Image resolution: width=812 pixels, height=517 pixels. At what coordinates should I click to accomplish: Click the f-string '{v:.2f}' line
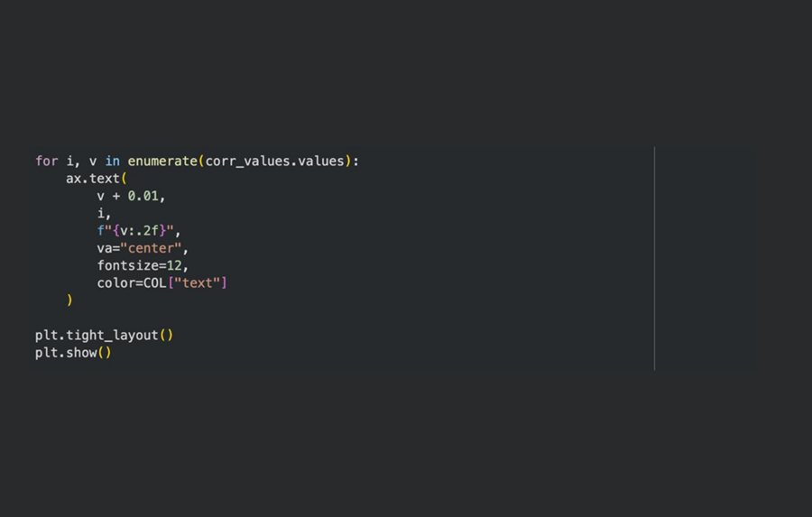click(139, 230)
